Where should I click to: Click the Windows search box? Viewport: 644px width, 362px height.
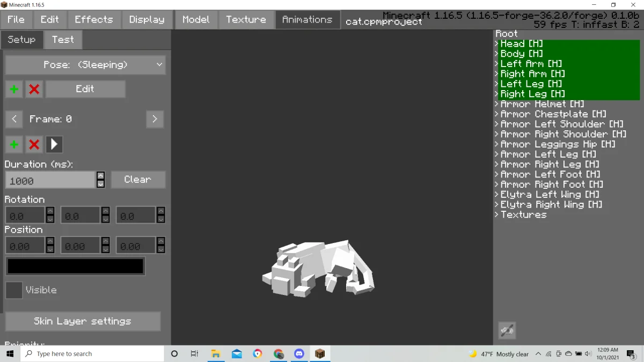point(92,354)
